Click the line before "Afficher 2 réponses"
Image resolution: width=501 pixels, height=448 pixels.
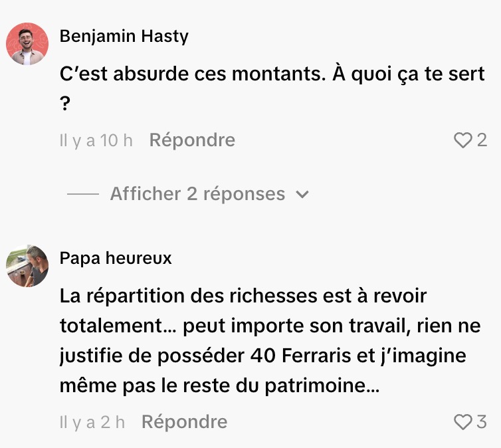tap(83, 194)
